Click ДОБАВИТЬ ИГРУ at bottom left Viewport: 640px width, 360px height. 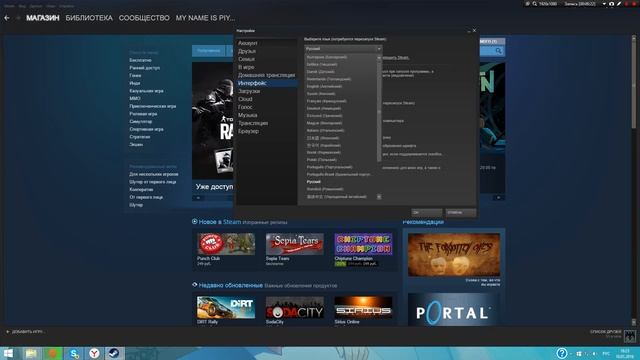(x=25, y=332)
